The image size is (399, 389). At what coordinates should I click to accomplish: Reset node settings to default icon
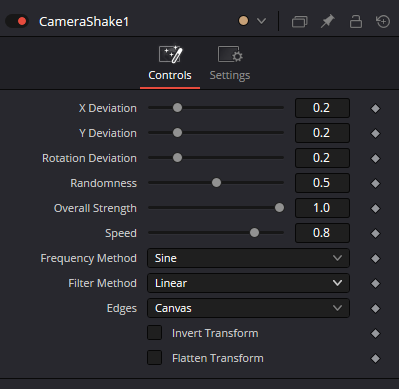point(383,22)
